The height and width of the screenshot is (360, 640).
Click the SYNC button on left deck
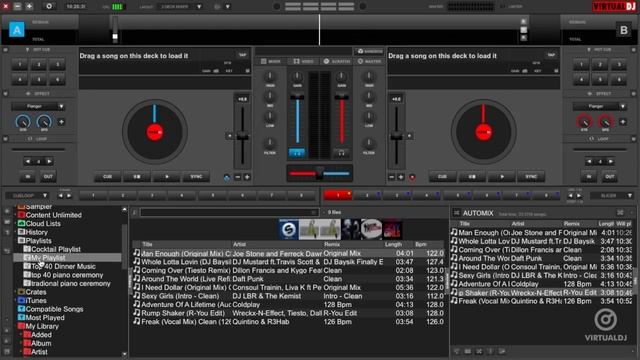point(196,177)
